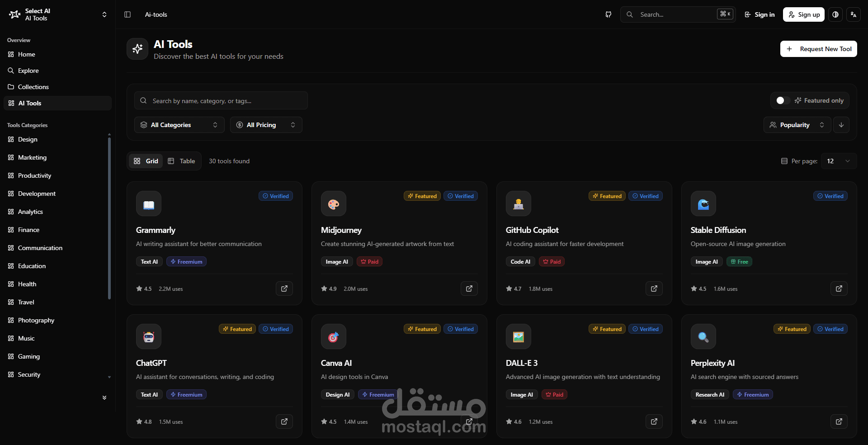Screen dimensions: 868x445
Task: Expand the Select AI workspace switcher
Action: tap(104, 14)
